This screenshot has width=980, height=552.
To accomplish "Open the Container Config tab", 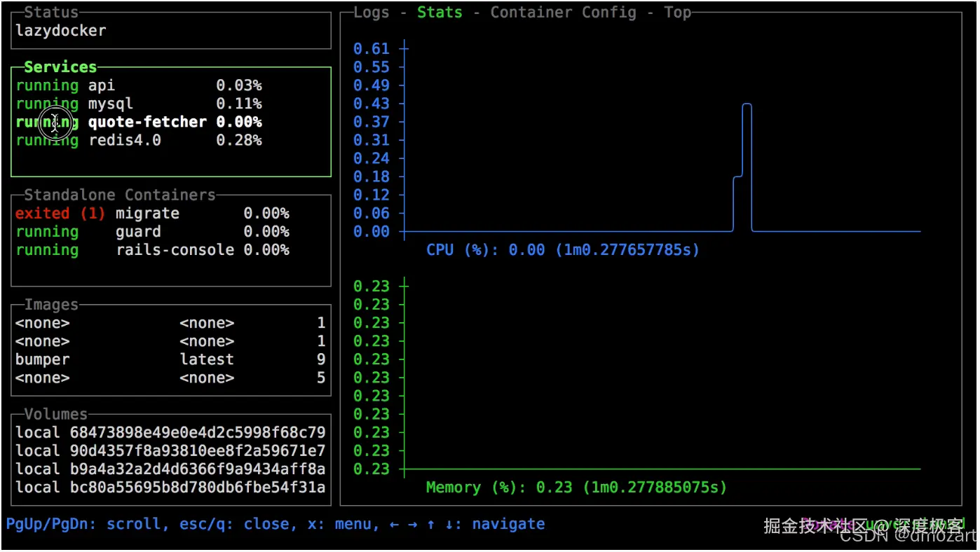I will pos(563,13).
